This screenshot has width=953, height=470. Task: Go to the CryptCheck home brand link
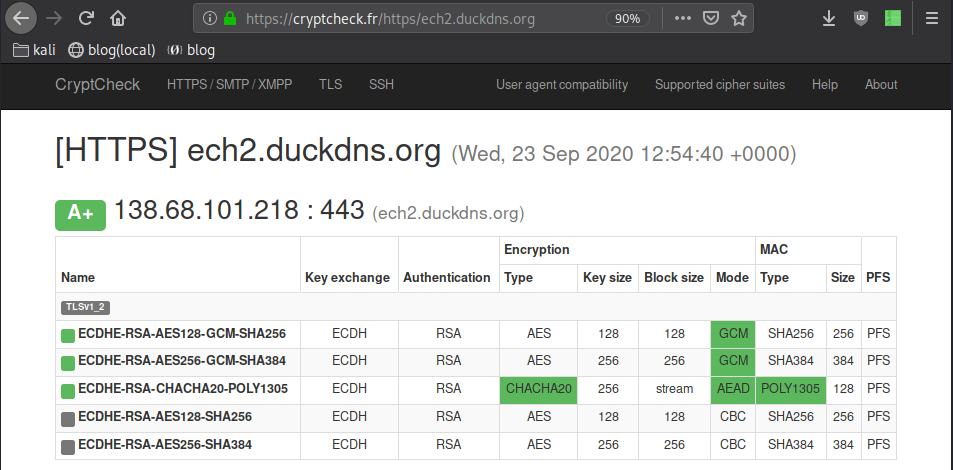click(x=97, y=85)
